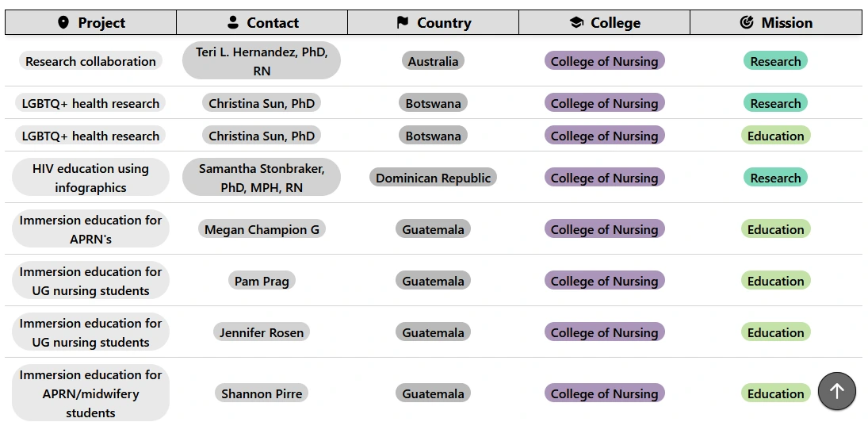Click Pam Prag contact tag

coord(262,281)
